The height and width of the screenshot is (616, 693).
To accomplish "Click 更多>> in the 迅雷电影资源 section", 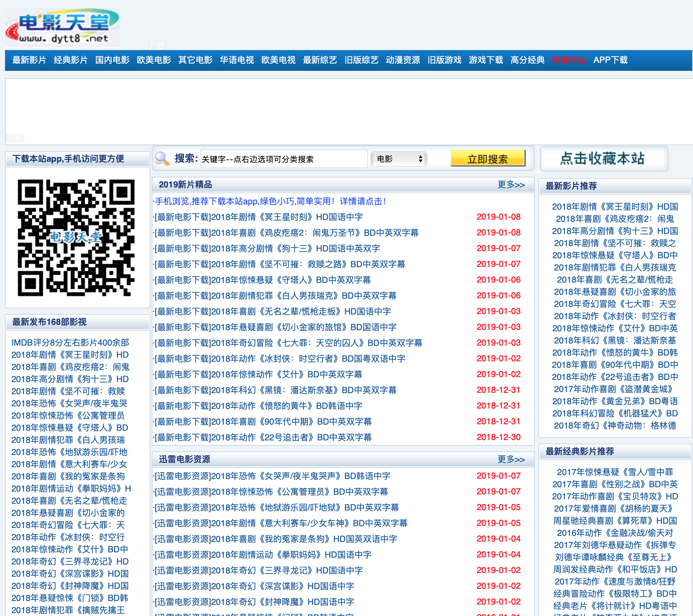I will pyautogui.click(x=511, y=459).
